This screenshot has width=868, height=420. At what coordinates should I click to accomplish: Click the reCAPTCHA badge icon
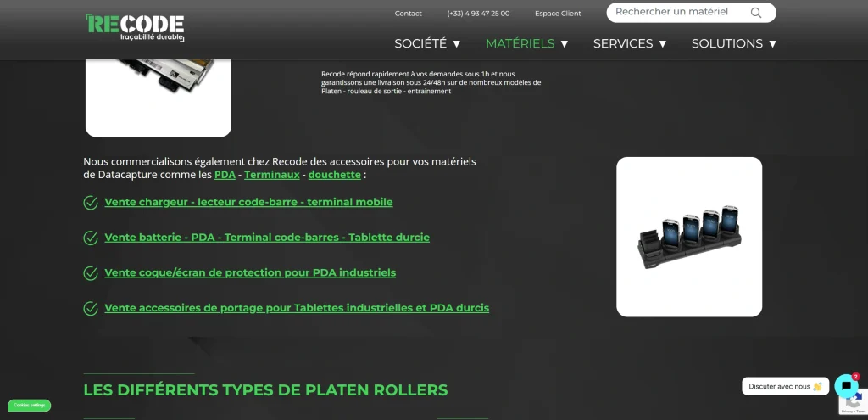click(x=854, y=402)
